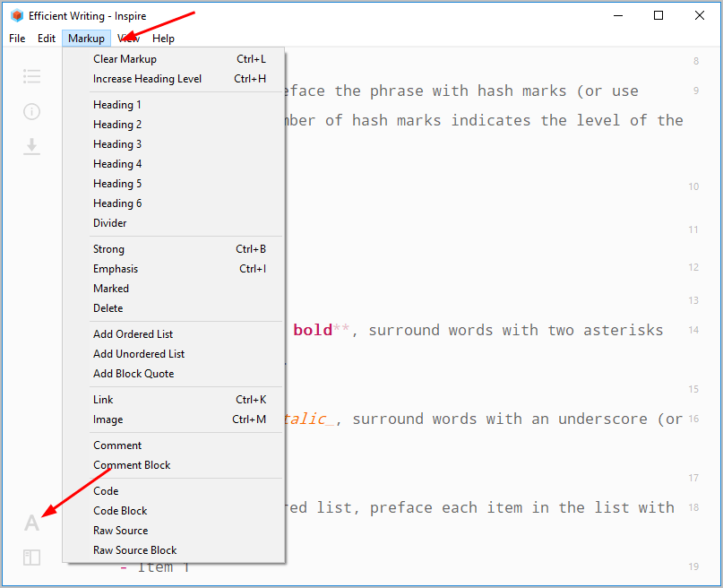Close the Inspire window
Image resolution: width=723 pixels, height=588 pixels.
(x=700, y=15)
